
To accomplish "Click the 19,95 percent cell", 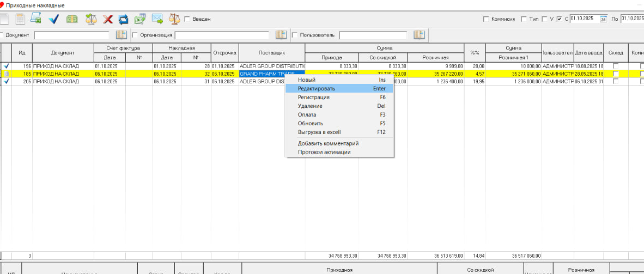I will pos(475,81).
